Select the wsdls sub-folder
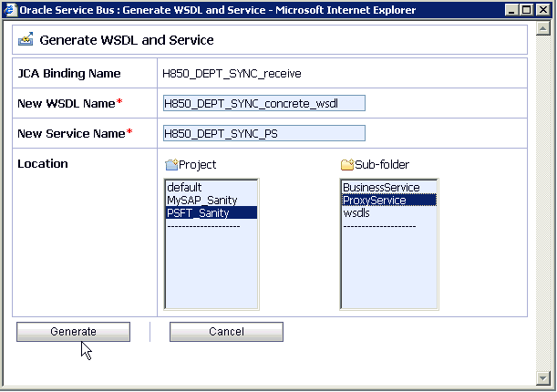The image size is (557, 392). point(388,212)
